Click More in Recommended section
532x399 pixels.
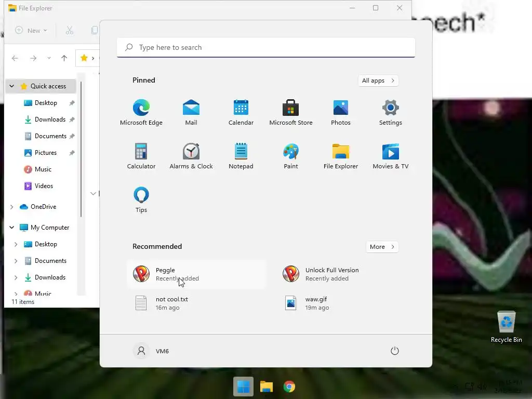pos(382,247)
